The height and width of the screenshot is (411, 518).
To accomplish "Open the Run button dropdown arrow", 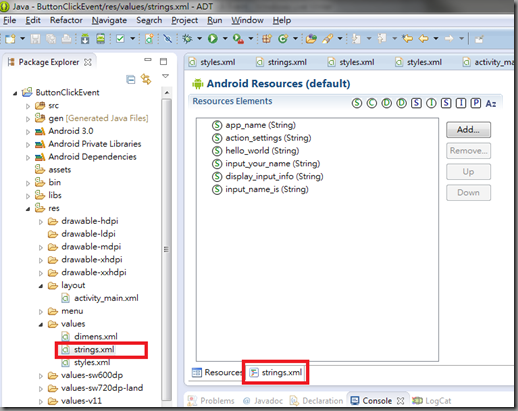I will pyautogui.click(x=225, y=39).
